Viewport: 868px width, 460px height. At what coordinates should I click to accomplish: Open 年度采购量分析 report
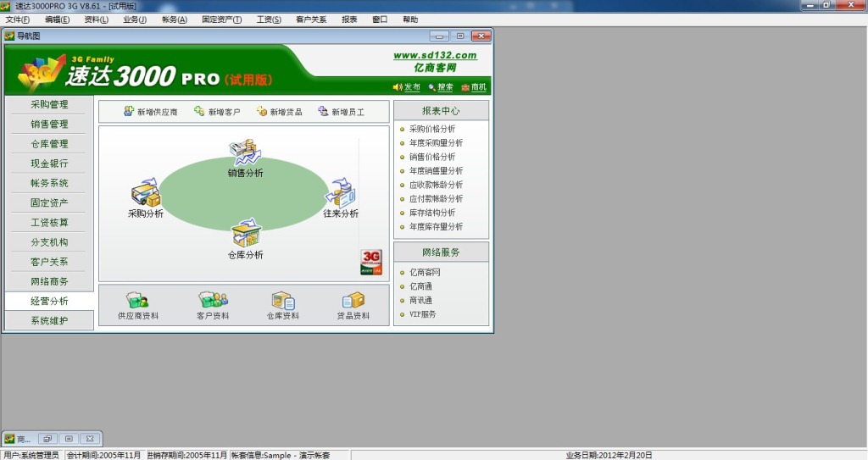pyautogui.click(x=436, y=143)
